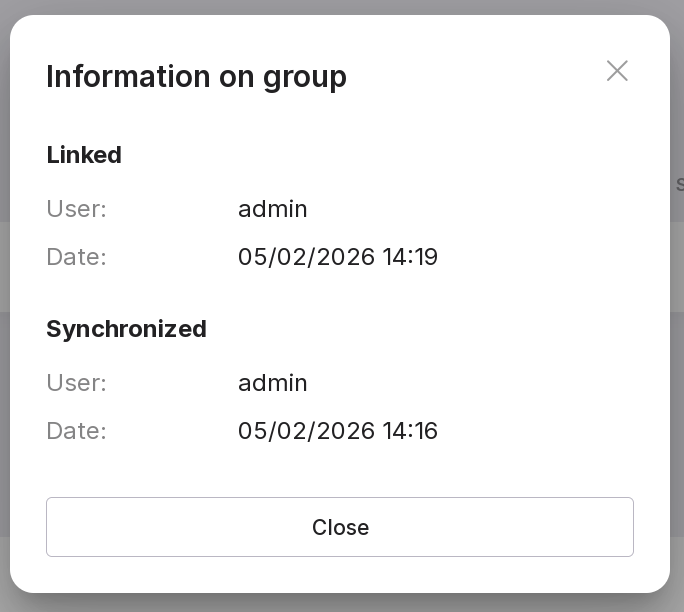Click the Synchronized date value ending 14:16

point(337,431)
